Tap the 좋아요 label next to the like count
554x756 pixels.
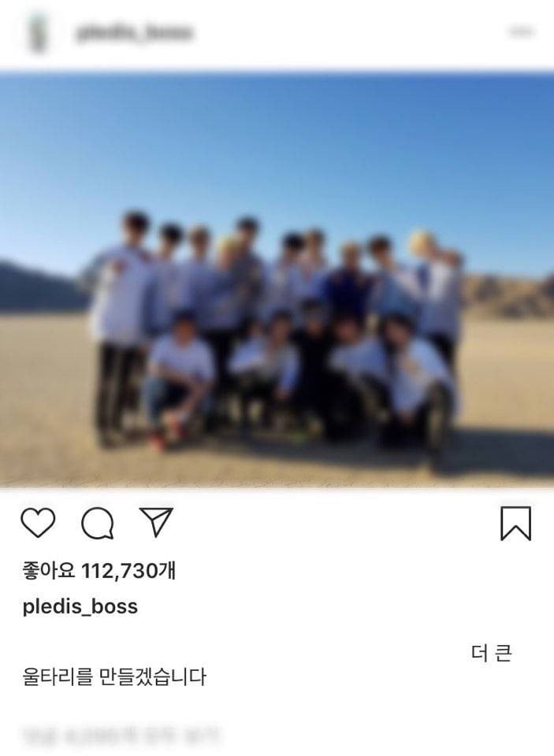coord(49,571)
